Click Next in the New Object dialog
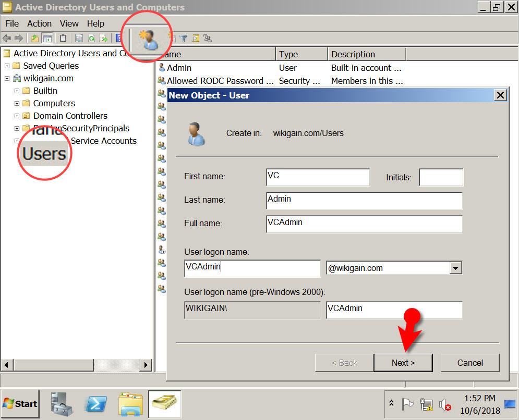The height and width of the screenshot is (420, 519). (403, 363)
